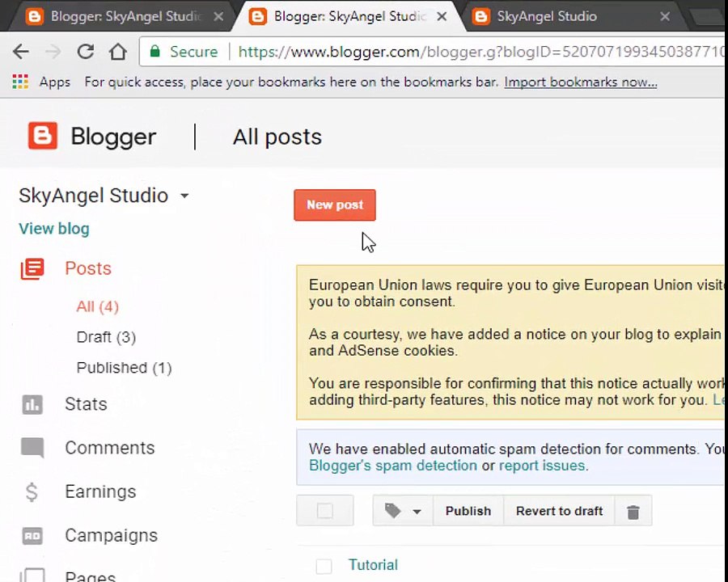
Task: Delete selected posts with trash icon
Action: pos(633,512)
